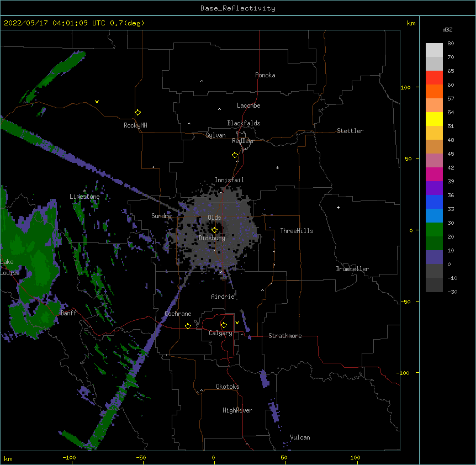Click the HighRiver city label

[x=237, y=410]
